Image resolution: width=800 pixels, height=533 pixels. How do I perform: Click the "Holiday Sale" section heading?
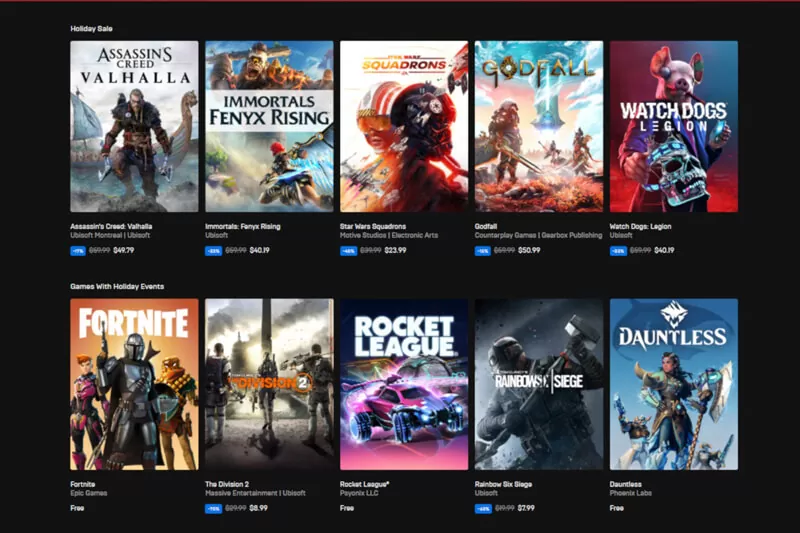coord(91,29)
